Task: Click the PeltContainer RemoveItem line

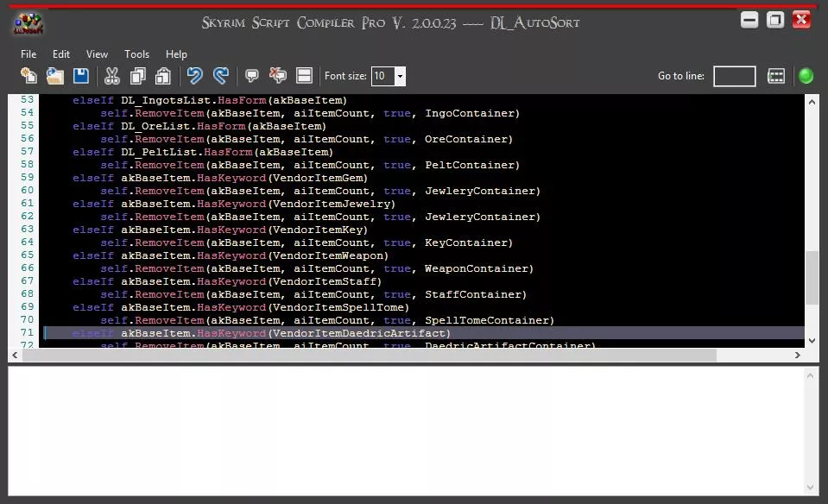Action: click(310, 165)
